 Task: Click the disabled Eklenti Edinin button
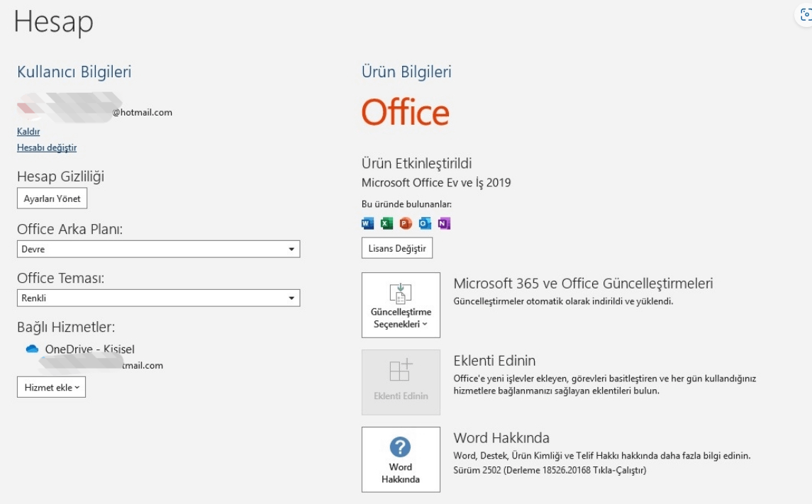click(x=401, y=382)
